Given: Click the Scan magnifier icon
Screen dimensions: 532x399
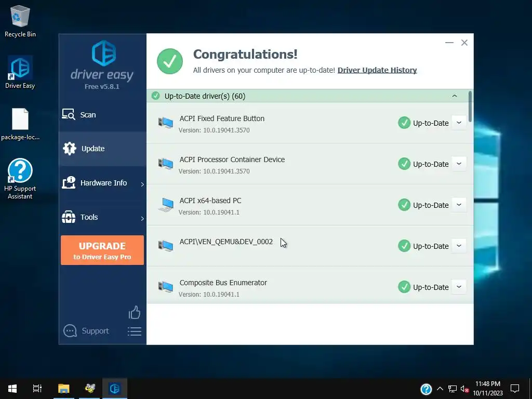Looking at the screenshot, I should 69,115.
